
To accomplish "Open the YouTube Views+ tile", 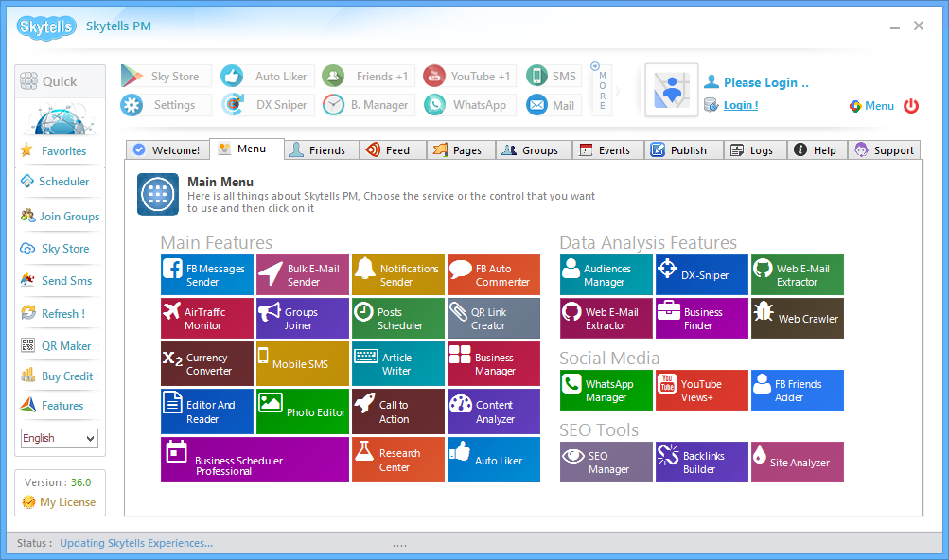I will click(702, 391).
